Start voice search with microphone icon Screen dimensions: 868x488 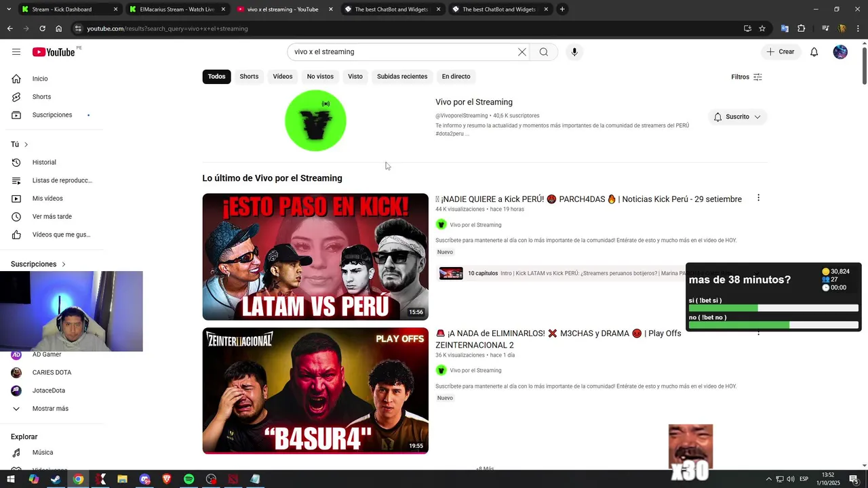point(574,52)
